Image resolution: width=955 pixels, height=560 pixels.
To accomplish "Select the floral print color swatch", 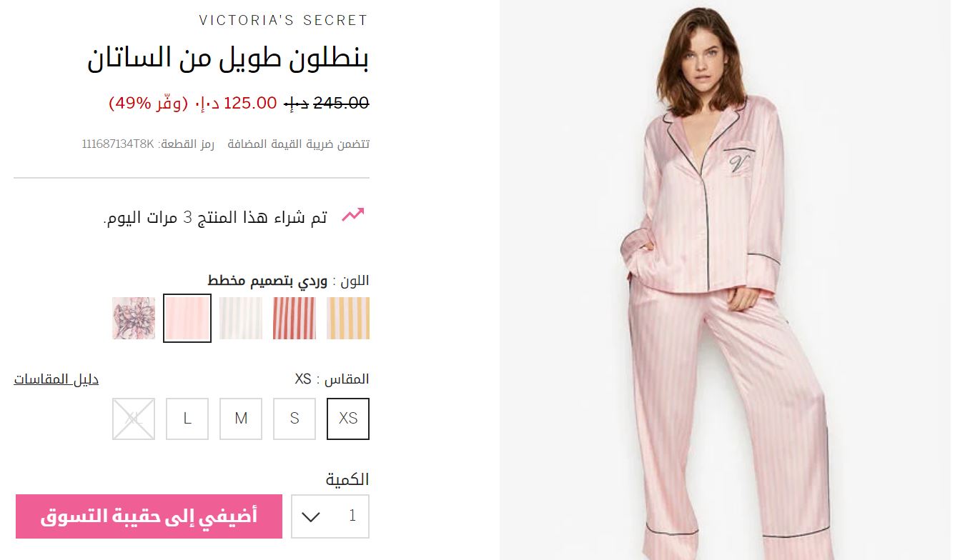I will [134, 319].
